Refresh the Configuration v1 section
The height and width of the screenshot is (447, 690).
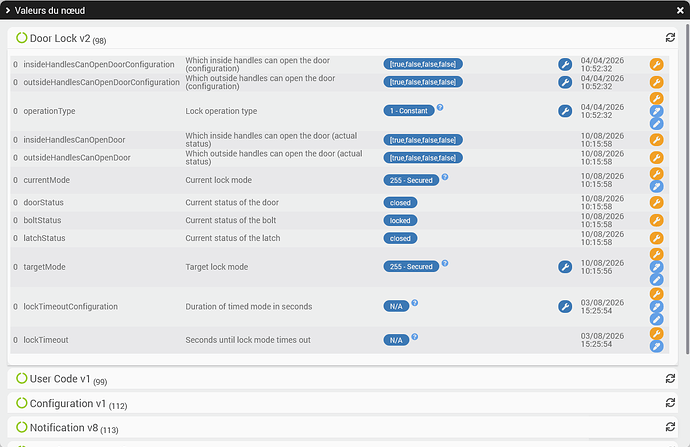(670, 403)
